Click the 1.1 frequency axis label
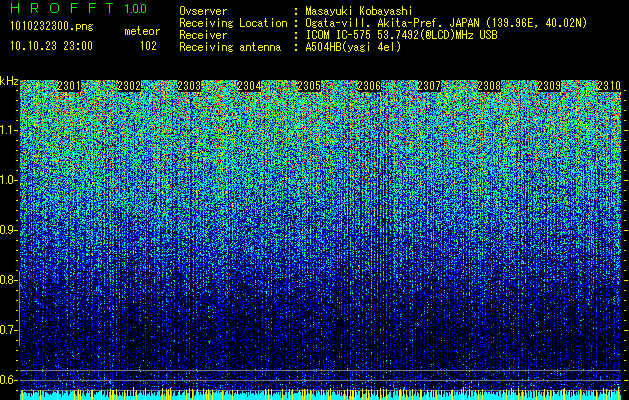 [x=8, y=130]
